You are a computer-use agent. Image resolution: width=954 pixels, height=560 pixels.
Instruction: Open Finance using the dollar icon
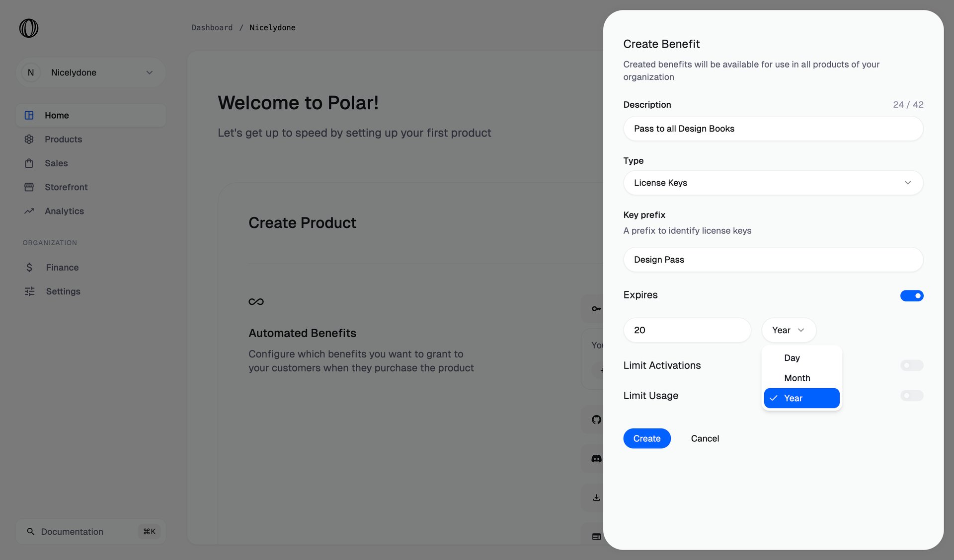[x=29, y=267]
